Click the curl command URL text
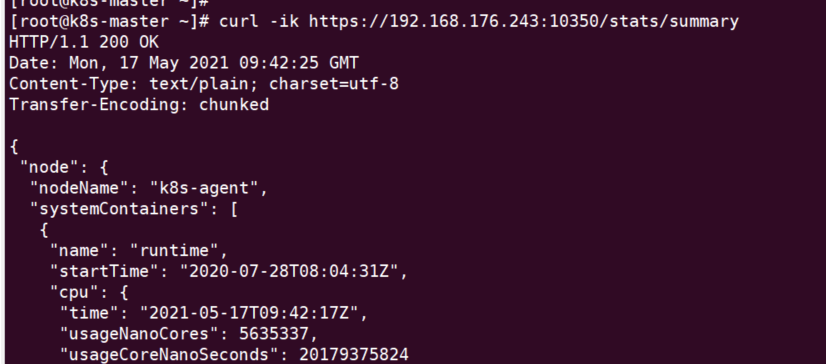 (x=524, y=22)
